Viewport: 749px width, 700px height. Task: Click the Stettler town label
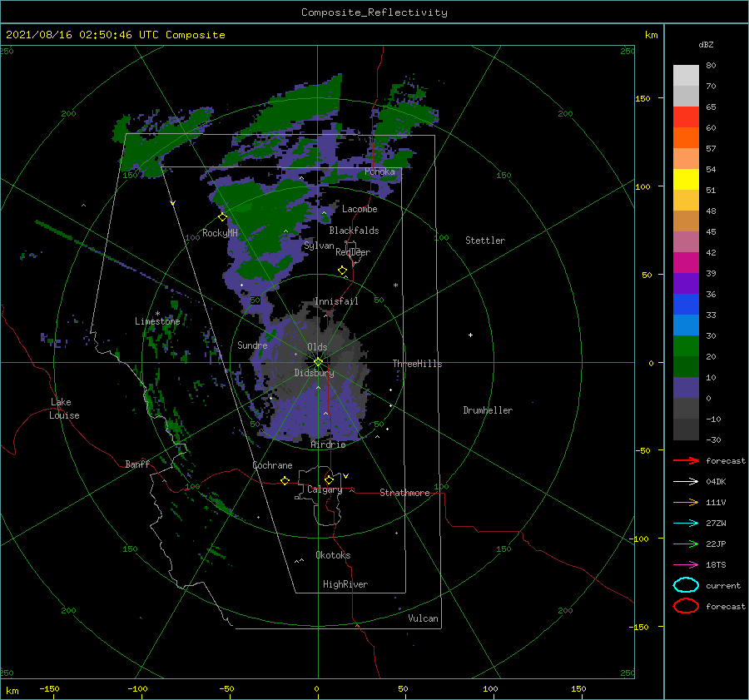485,241
